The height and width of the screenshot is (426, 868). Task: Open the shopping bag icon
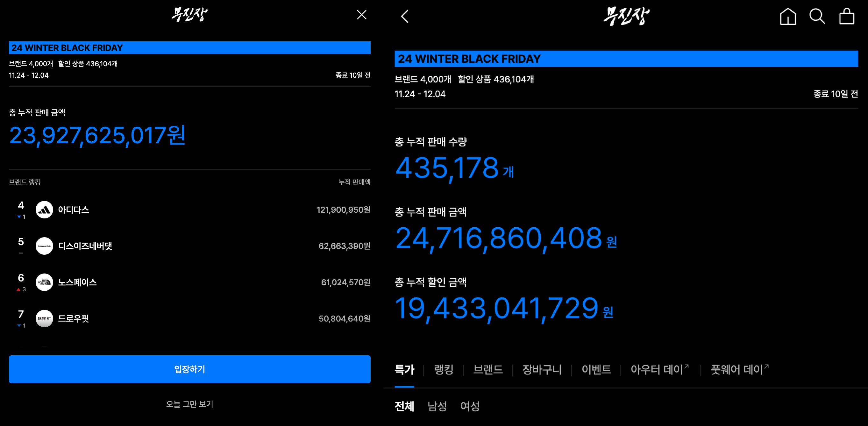(846, 16)
